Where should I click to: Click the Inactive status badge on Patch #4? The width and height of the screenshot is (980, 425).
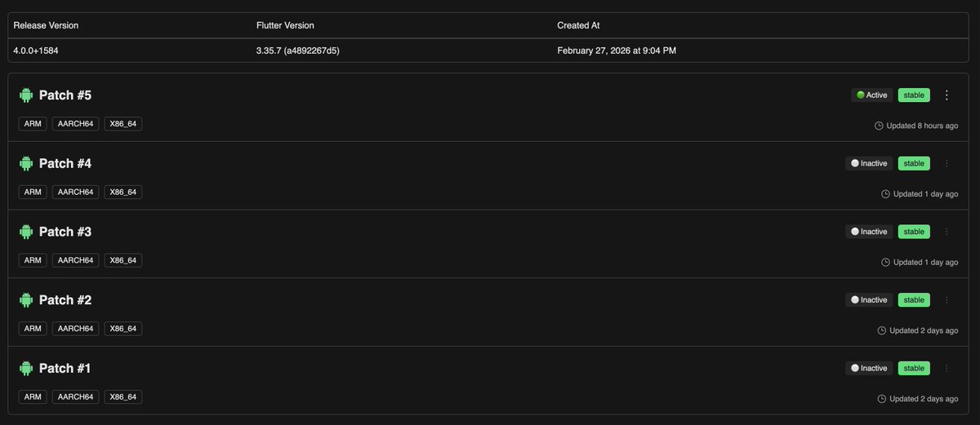pos(869,163)
